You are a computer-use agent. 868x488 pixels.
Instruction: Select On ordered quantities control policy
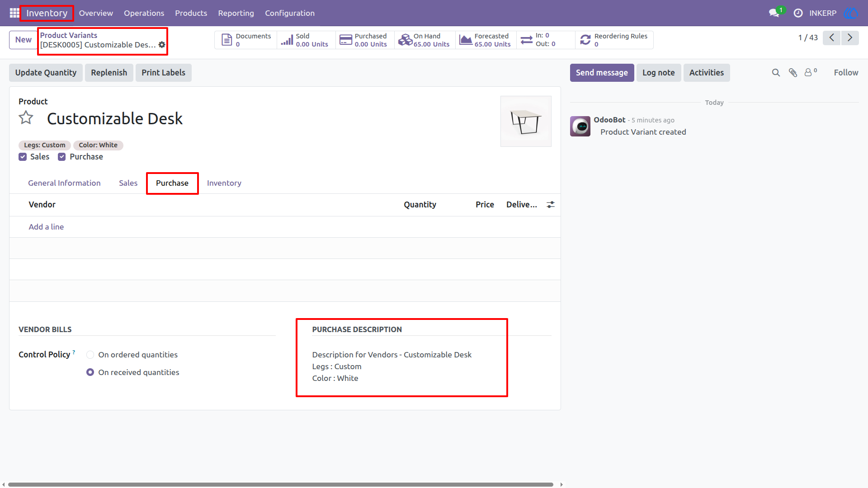tap(90, 355)
